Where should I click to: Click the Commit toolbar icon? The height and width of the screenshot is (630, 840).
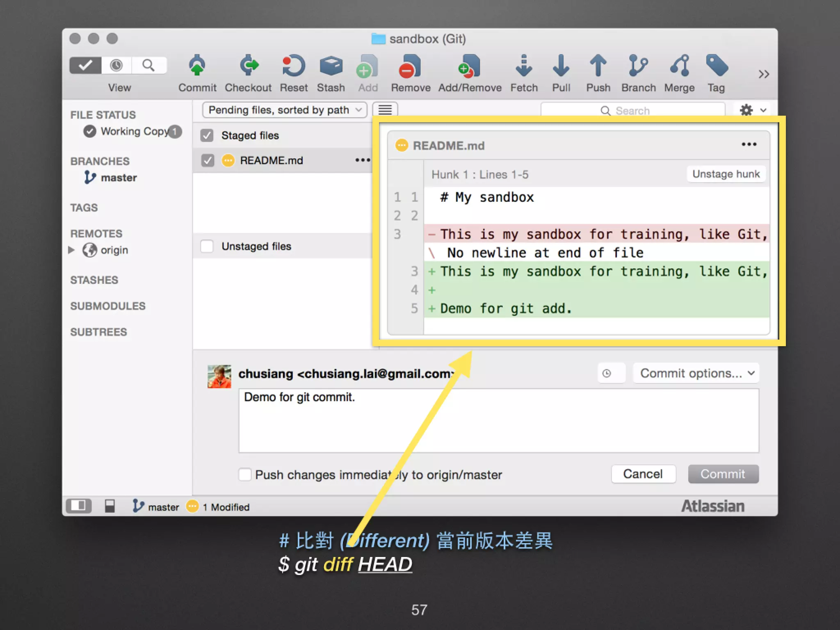197,66
